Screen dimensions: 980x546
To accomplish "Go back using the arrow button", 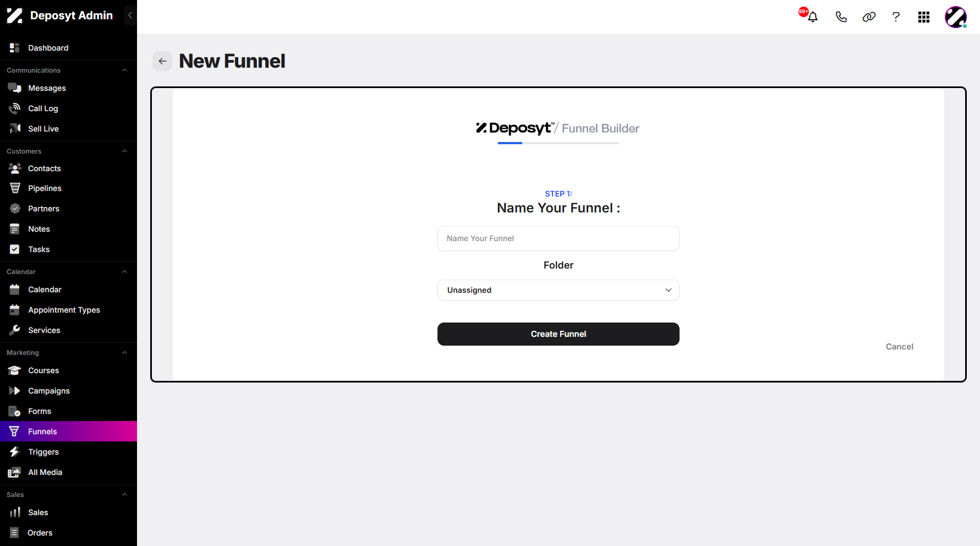I will 162,61.
